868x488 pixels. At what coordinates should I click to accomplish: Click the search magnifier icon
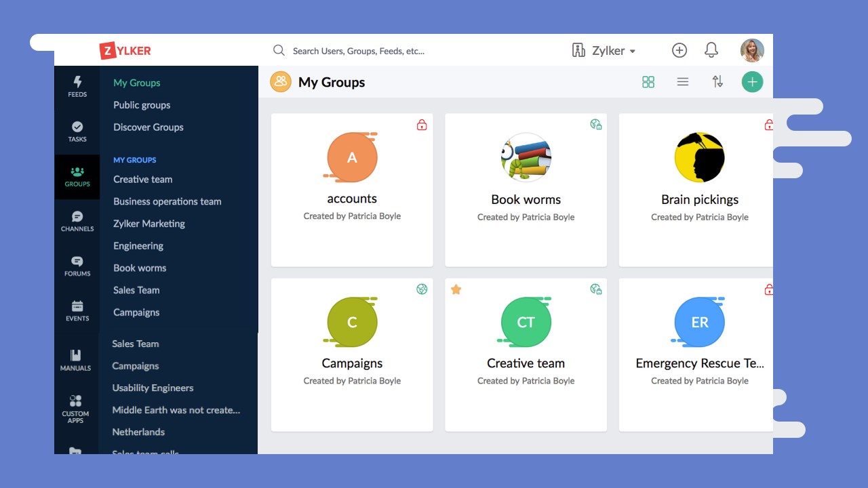coord(279,50)
